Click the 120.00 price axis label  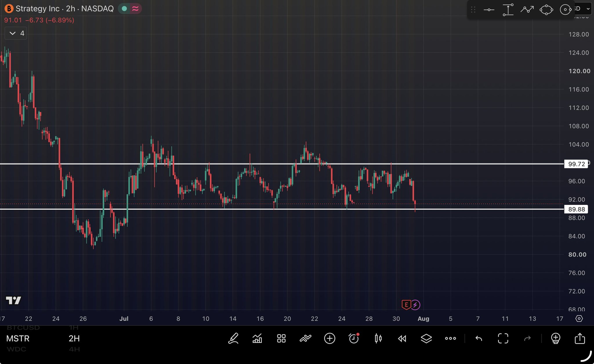point(579,71)
